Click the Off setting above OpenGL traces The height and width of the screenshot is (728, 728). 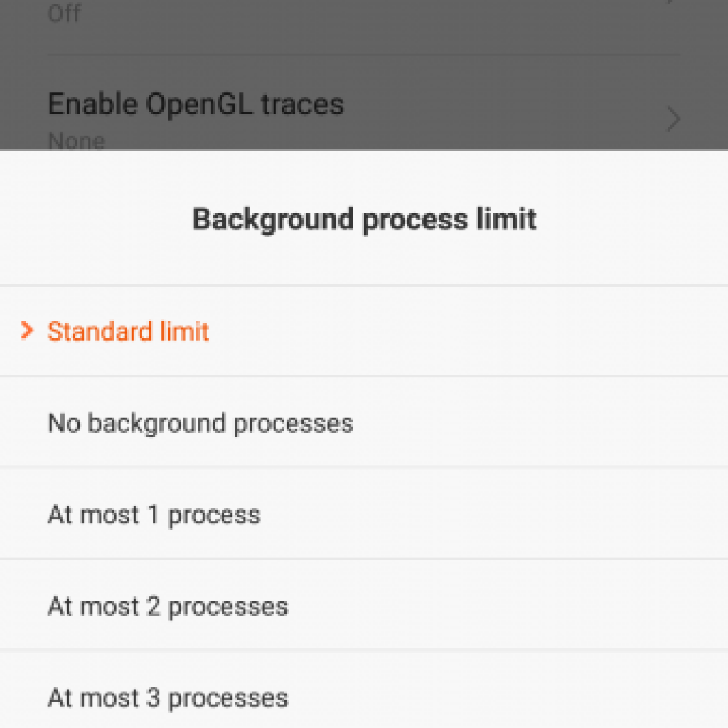[63, 14]
